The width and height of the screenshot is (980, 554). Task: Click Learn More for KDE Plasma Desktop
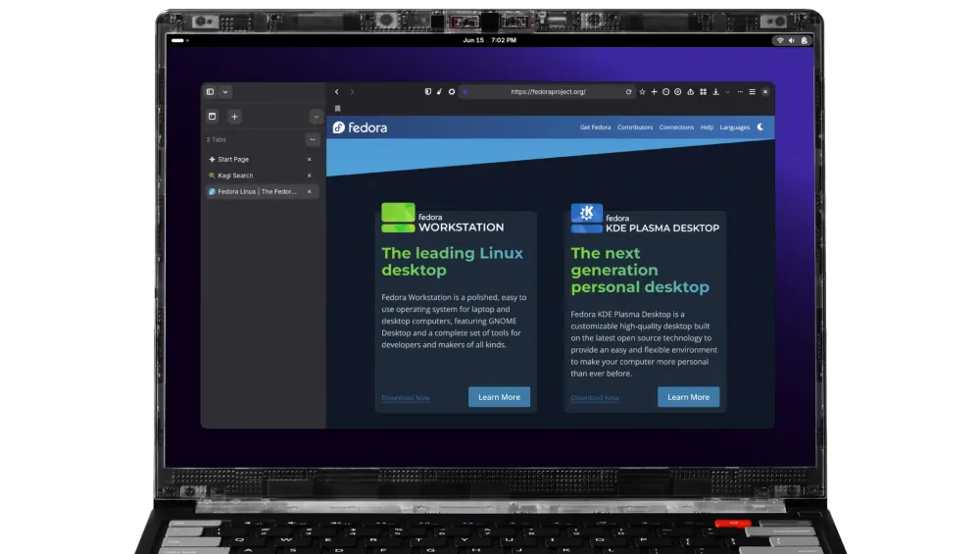(x=688, y=397)
